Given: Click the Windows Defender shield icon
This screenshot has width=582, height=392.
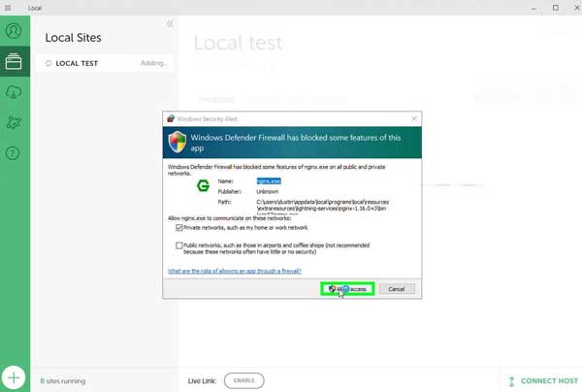Looking at the screenshot, I should pos(178,142).
